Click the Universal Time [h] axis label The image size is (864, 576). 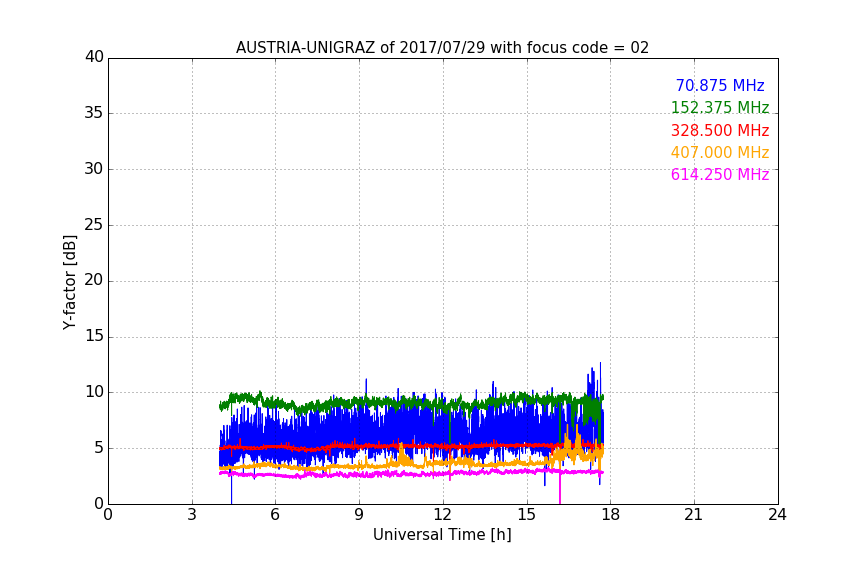(442, 534)
